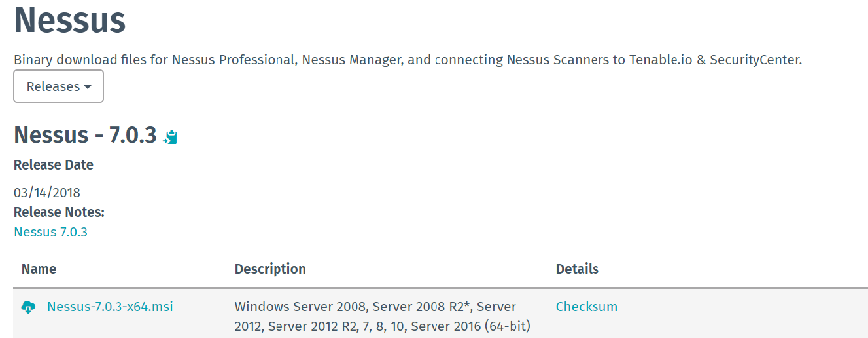The width and height of the screenshot is (868, 338).
Task: Click the Details column header
Action: click(577, 269)
